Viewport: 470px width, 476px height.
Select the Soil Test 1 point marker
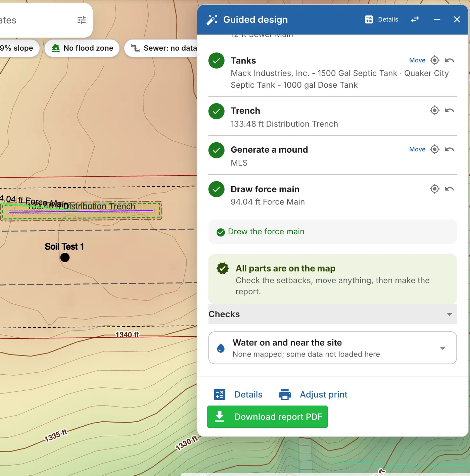coord(65,257)
